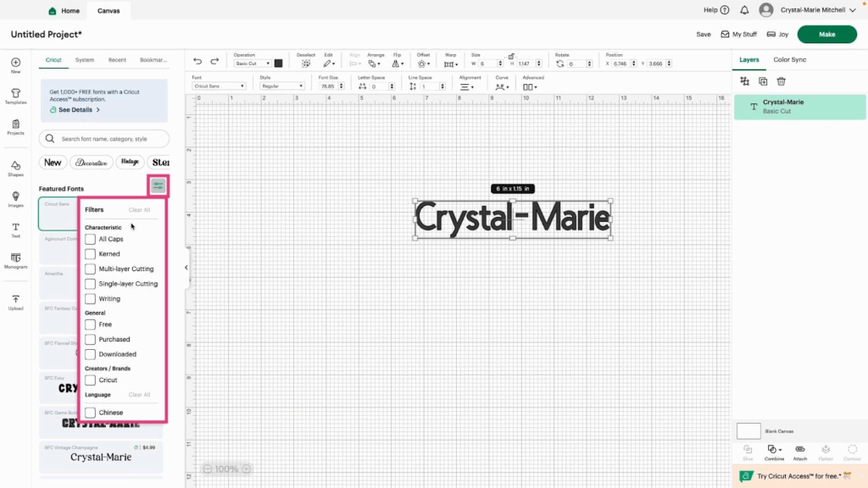
Task: Switch to the Cricut fonts tab
Action: coord(53,60)
